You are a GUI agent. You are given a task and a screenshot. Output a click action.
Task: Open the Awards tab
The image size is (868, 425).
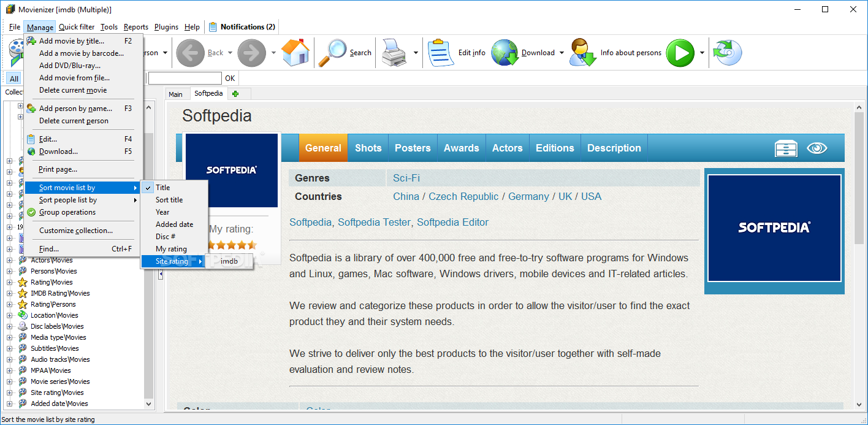(x=462, y=148)
